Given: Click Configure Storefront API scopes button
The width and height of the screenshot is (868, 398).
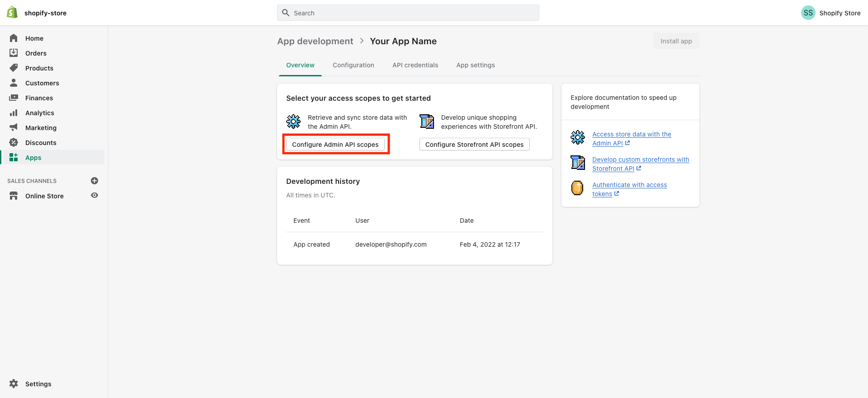Looking at the screenshot, I should 474,145.
